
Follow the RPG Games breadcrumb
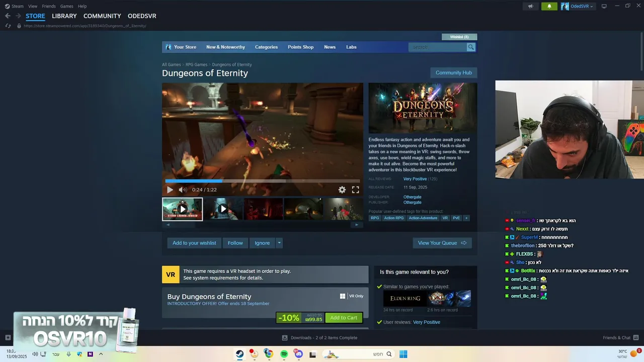click(x=196, y=65)
